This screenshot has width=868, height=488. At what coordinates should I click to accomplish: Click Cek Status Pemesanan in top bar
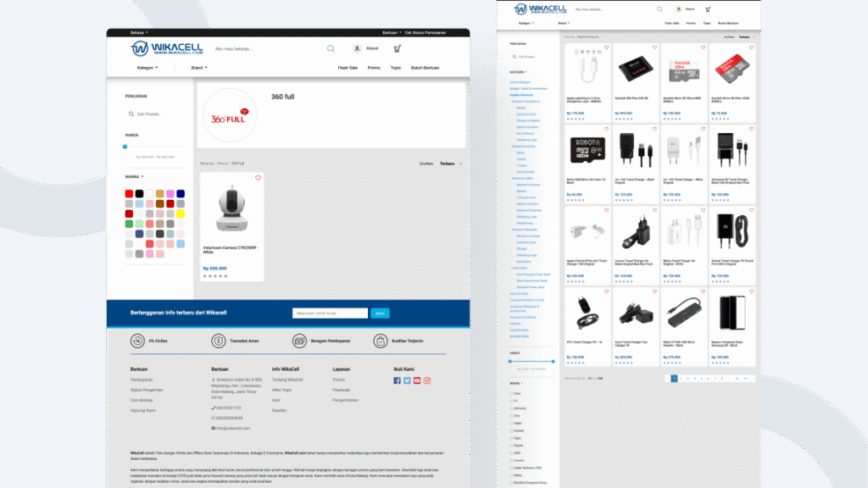(426, 33)
